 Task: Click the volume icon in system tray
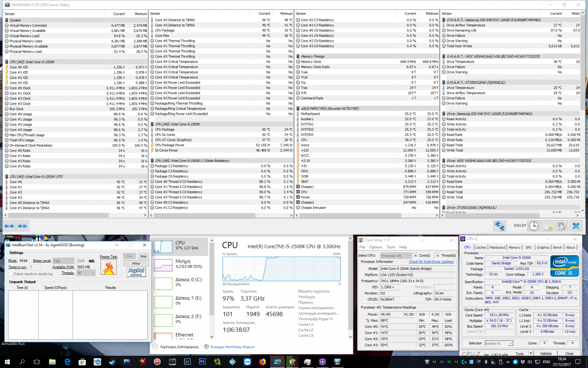pos(530,362)
